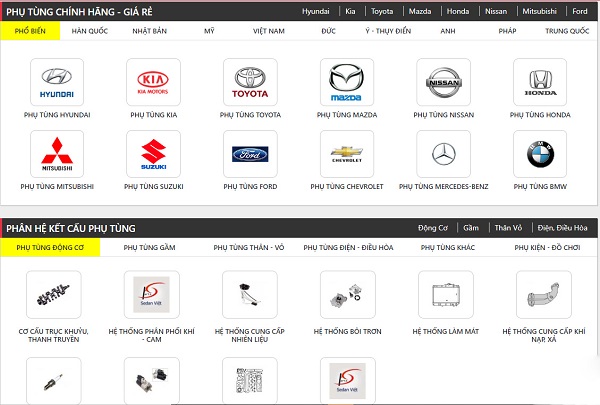Open the Nissan logo tile
Image resolution: width=600 pixels, height=405 pixels.
(443, 82)
